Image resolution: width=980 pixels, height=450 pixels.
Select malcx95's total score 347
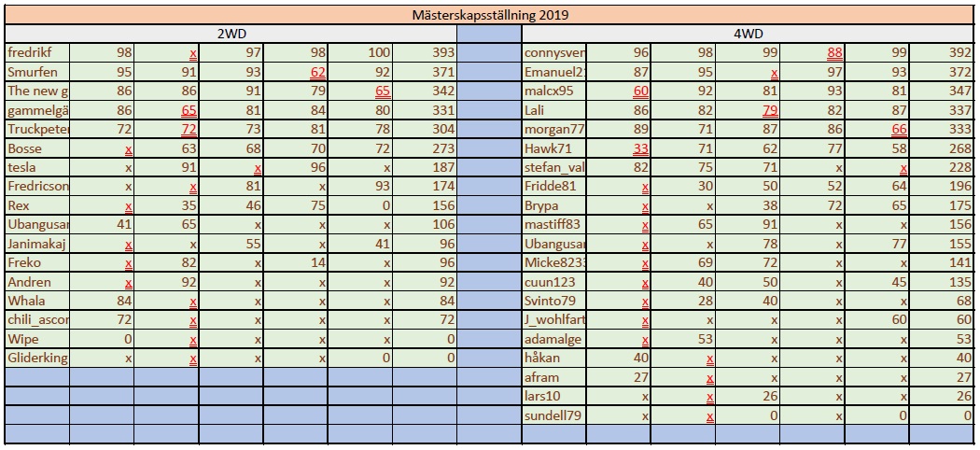[x=942, y=91]
